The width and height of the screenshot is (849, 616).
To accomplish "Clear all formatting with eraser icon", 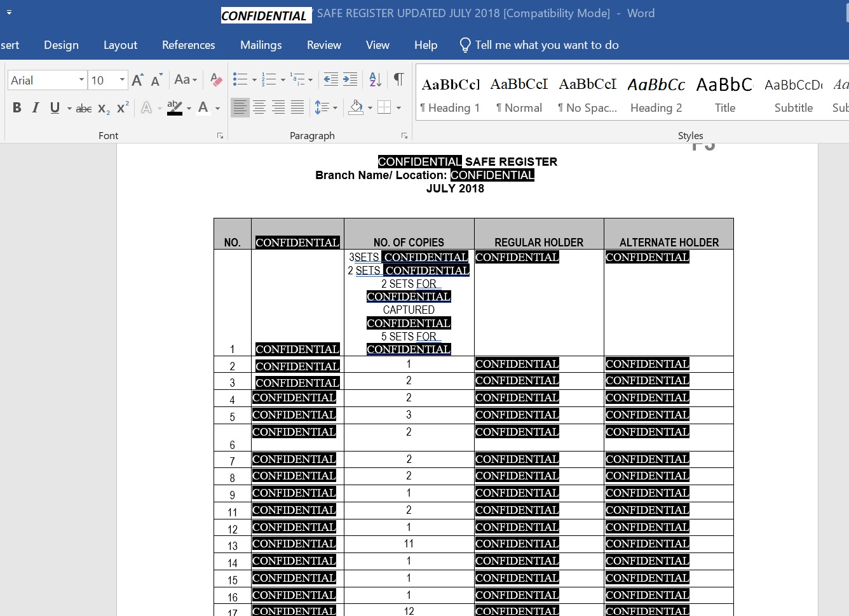I will coord(216,80).
